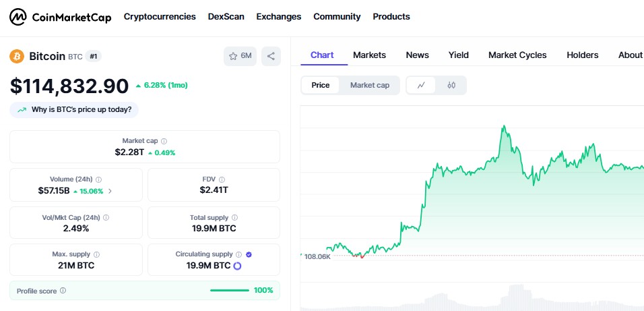644x311 pixels.
Task: Click the info icon next to Vol/Mkt Cap (24h)
Action: point(106,218)
